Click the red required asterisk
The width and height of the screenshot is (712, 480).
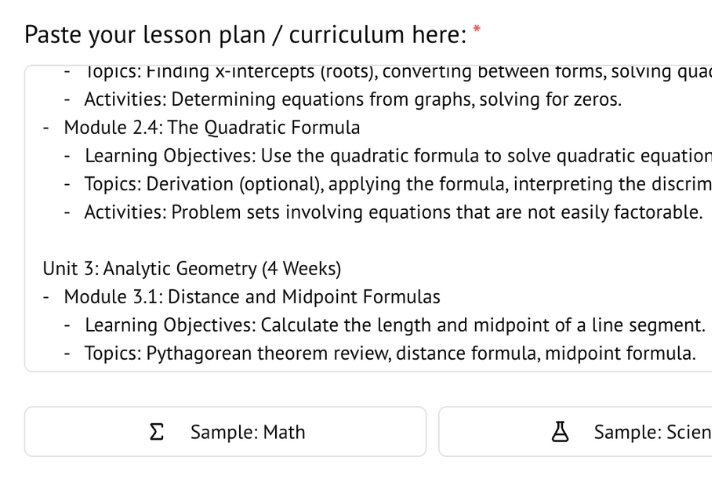click(x=478, y=31)
